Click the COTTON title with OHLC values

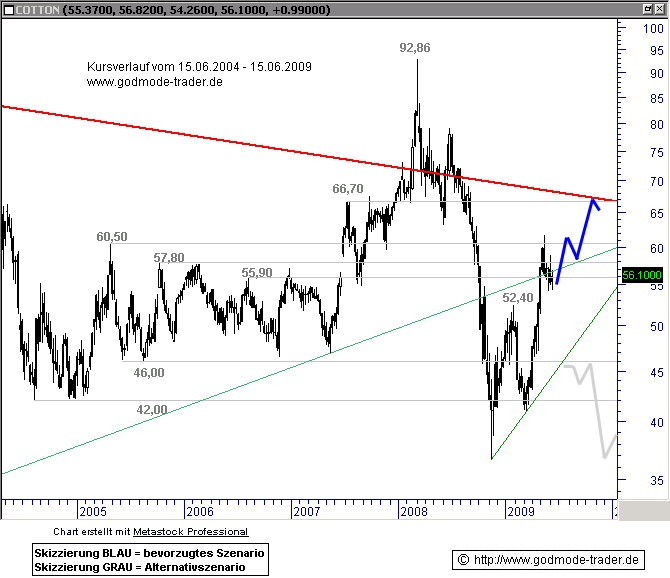tap(173, 10)
